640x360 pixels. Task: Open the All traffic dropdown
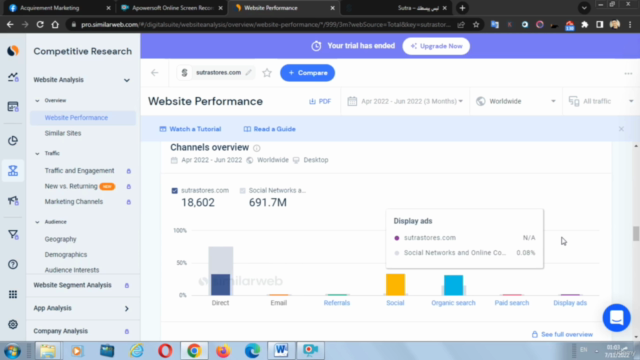tap(601, 101)
